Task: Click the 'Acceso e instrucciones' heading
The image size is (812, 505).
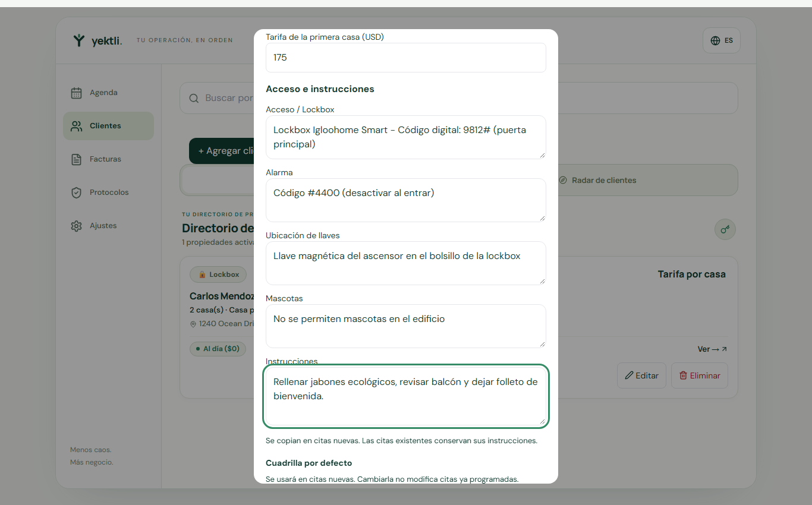Action: tap(320, 89)
